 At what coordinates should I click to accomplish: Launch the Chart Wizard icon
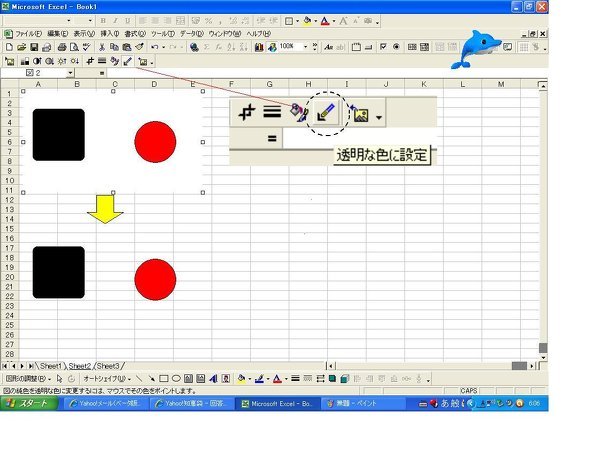click(259, 47)
